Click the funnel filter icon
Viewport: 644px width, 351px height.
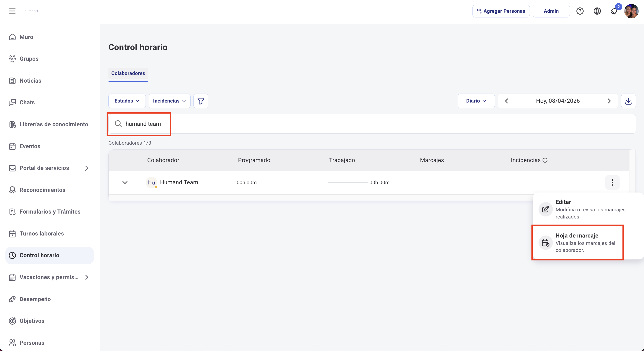click(x=201, y=101)
